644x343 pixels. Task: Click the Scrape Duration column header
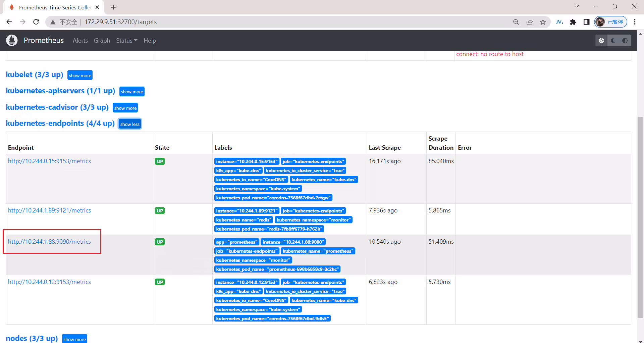click(x=441, y=143)
